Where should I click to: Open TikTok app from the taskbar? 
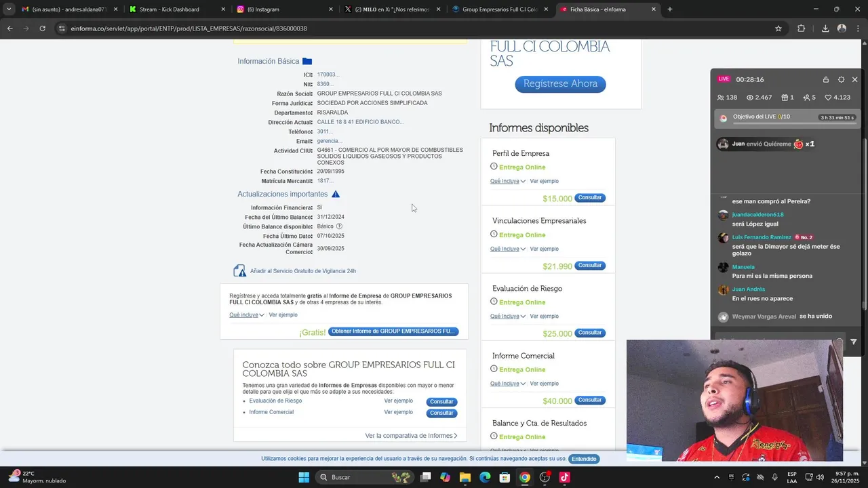[x=564, y=477]
